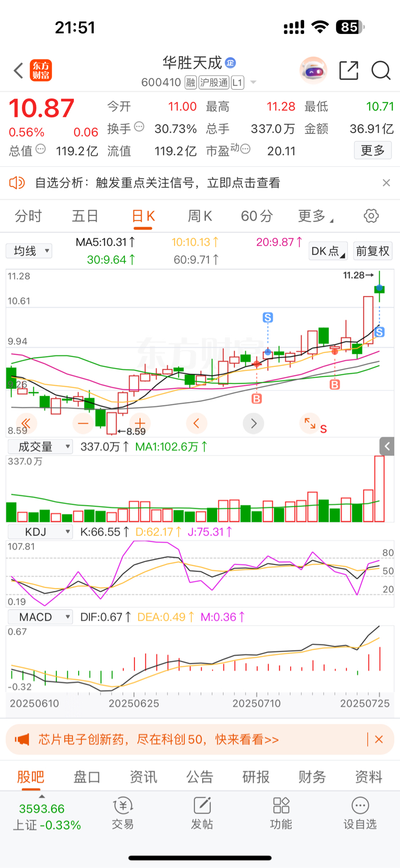Open 设自选 watchlist icon

[360, 813]
